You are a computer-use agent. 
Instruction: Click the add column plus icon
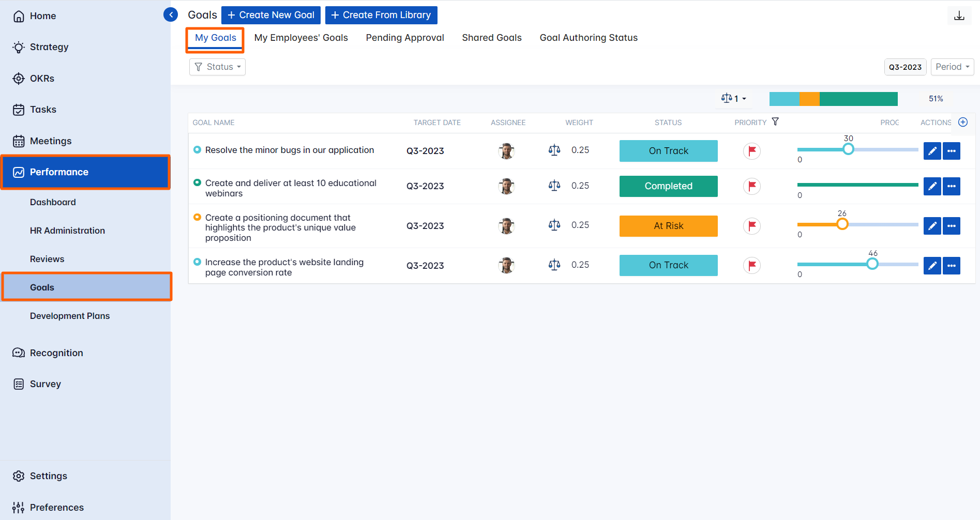point(963,122)
